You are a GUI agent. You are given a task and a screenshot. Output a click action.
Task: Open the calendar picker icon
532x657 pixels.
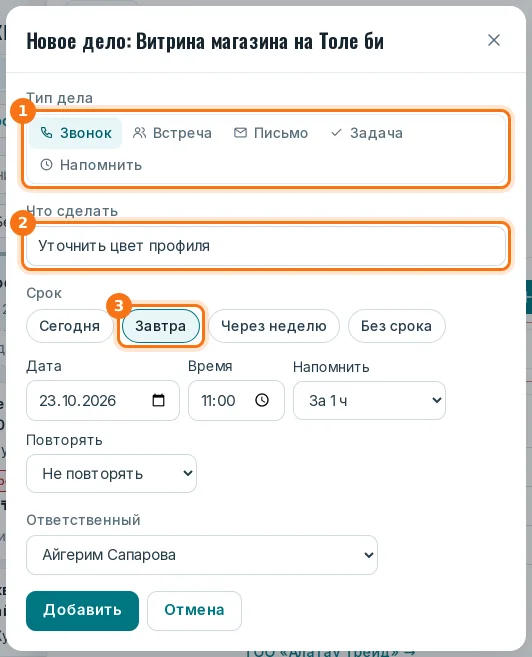(x=158, y=400)
